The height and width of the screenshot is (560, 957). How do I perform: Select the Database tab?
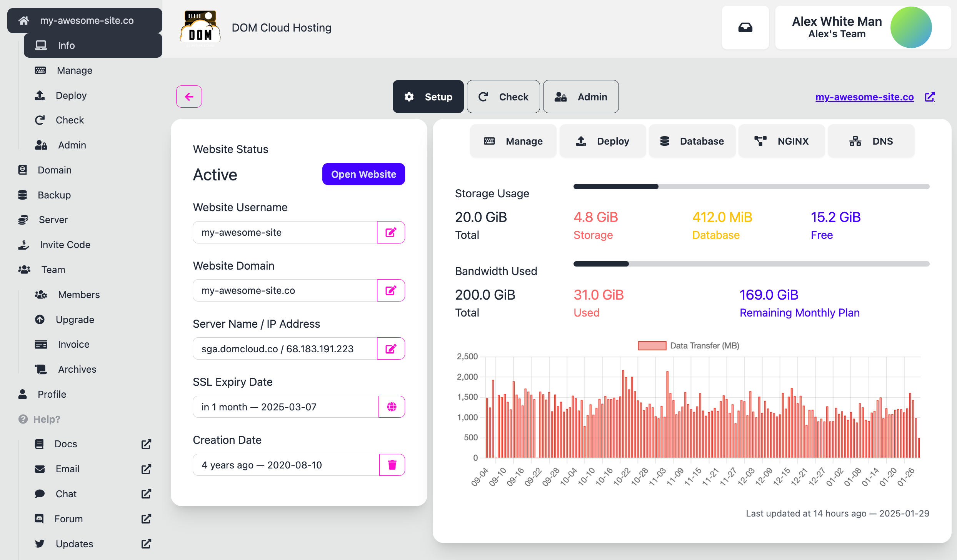[x=692, y=141]
